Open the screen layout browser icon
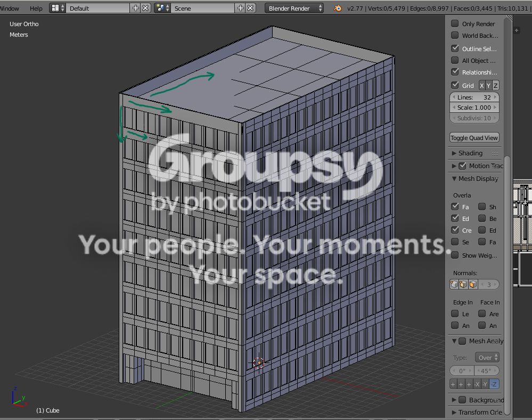Screen dimensions: 532x420 [58, 8]
